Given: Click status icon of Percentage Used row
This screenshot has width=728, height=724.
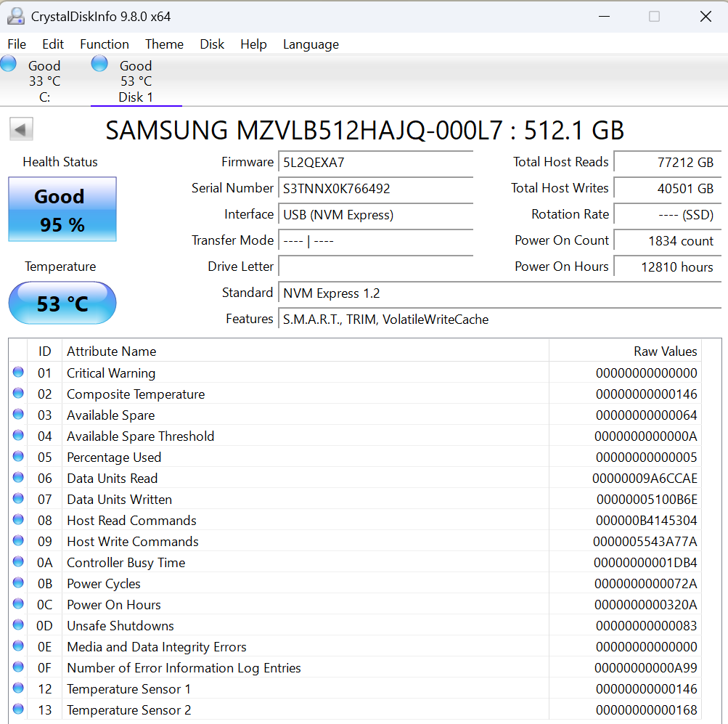Looking at the screenshot, I should click(x=18, y=456).
